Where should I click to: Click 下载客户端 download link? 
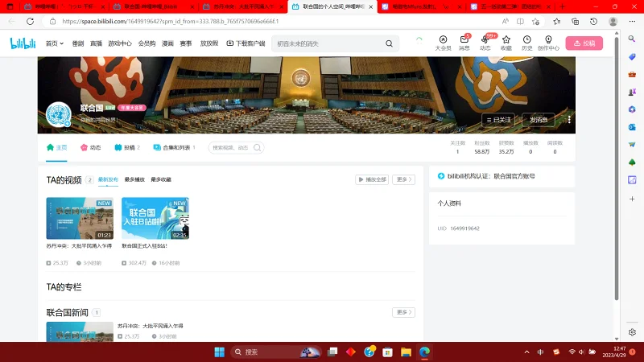point(246,43)
